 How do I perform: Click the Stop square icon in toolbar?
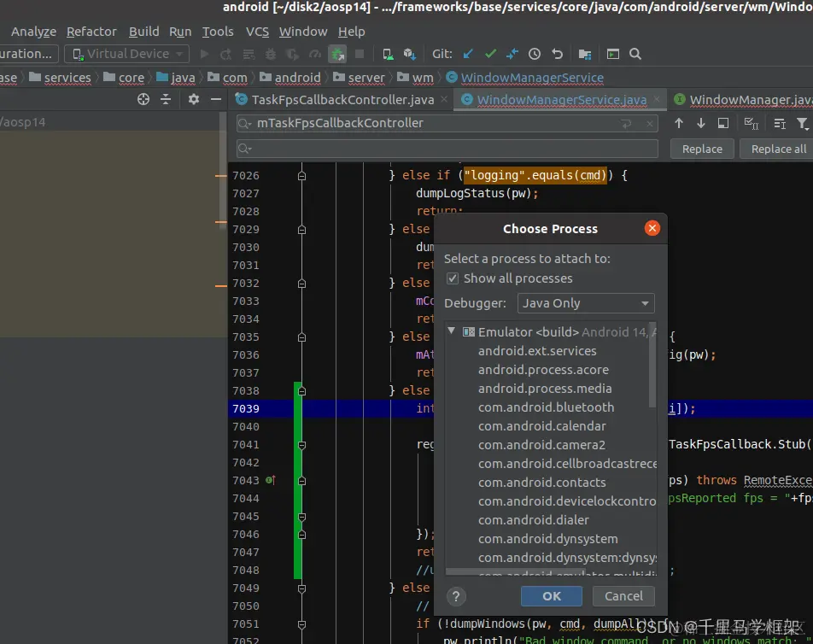click(x=359, y=54)
